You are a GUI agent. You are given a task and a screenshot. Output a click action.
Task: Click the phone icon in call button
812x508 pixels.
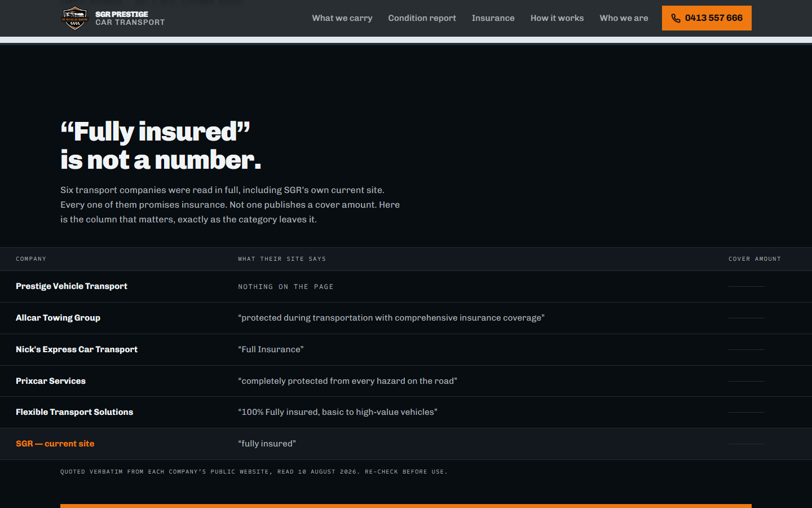[x=676, y=18]
